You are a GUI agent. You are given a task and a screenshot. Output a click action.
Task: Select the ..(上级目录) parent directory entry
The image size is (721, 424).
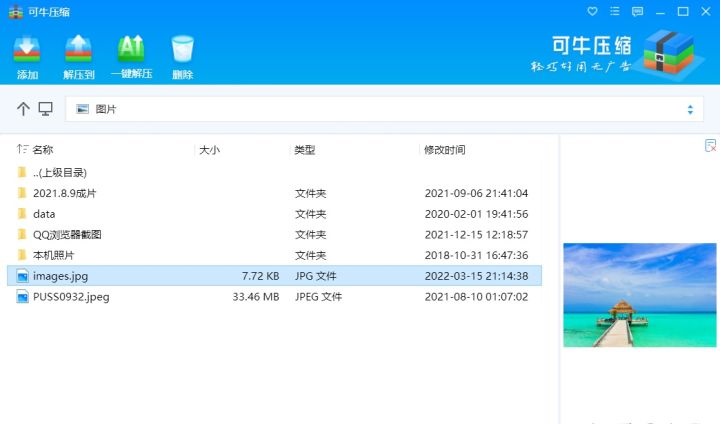point(60,172)
